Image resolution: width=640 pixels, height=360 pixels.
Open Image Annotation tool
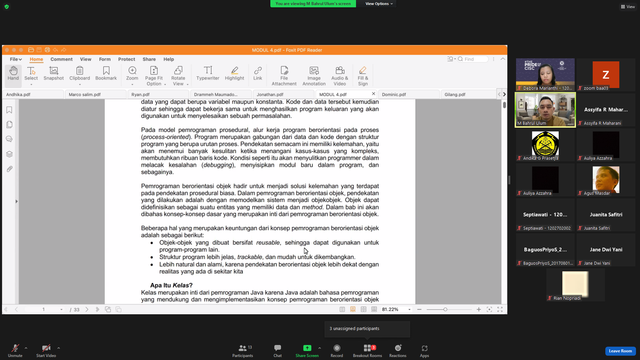tap(314, 76)
